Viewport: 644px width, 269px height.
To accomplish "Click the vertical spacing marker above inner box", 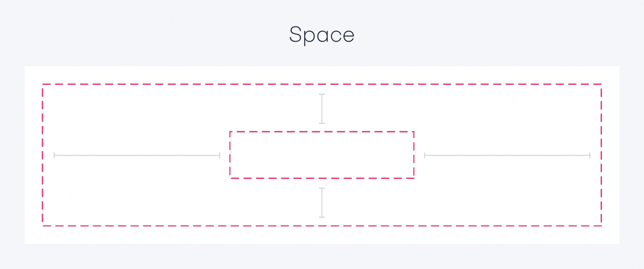I will (322, 108).
